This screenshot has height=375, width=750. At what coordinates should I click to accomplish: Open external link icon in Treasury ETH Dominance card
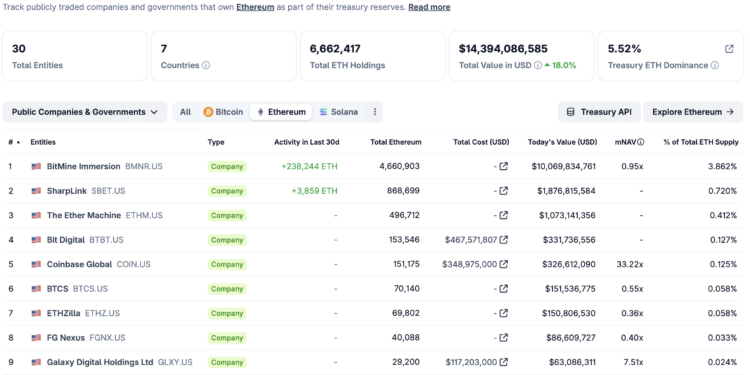(x=729, y=49)
